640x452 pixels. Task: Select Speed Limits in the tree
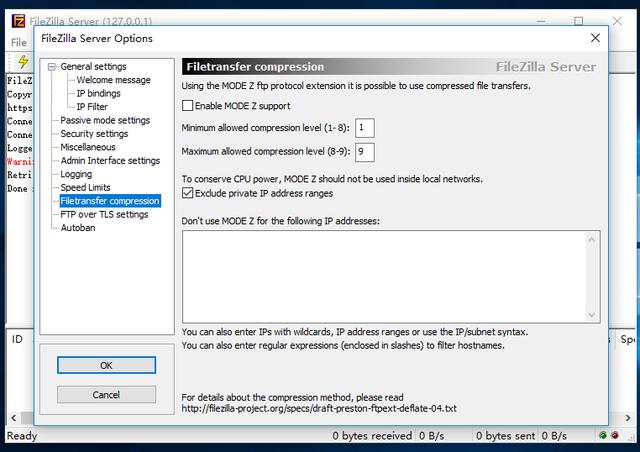85,187
